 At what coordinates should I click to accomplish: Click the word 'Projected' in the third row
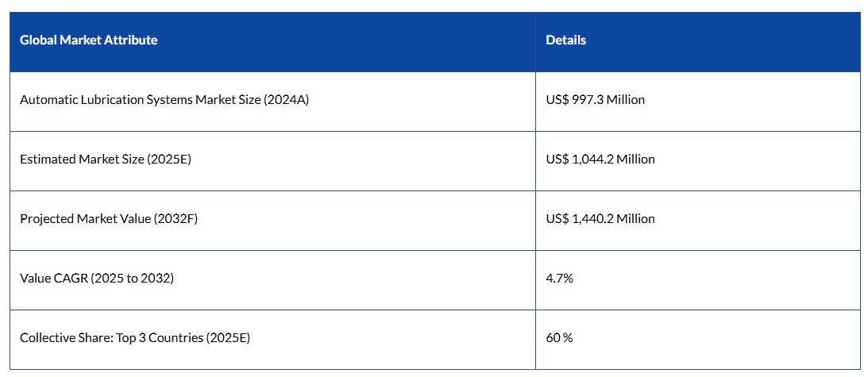click(x=46, y=218)
